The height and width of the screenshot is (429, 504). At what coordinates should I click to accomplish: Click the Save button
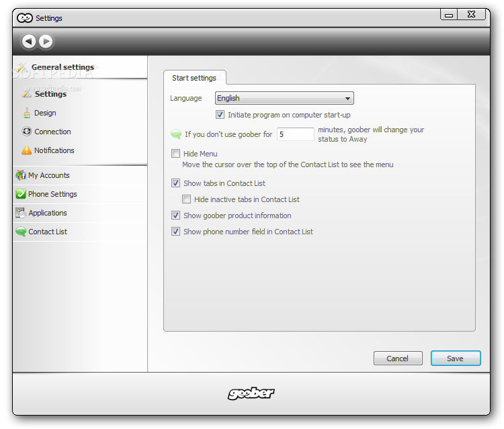pyautogui.click(x=456, y=358)
